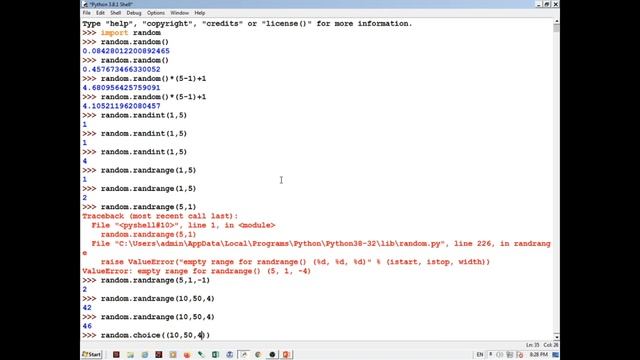Image resolution: width=640 pixels, height=360 pixels.
Task: Select the active Python IDLE taskbar button
Action: pos(244,354)
